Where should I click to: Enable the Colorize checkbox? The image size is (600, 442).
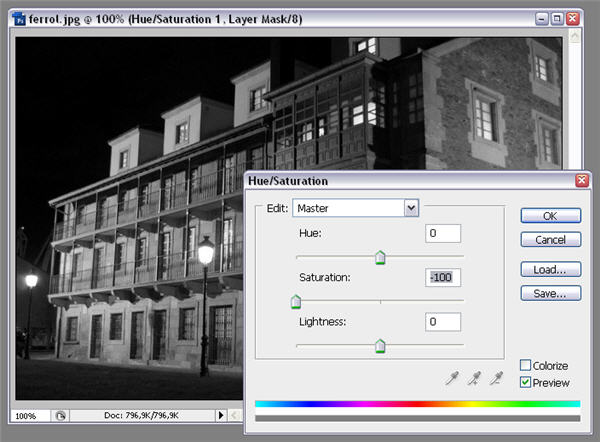(526, 366)
